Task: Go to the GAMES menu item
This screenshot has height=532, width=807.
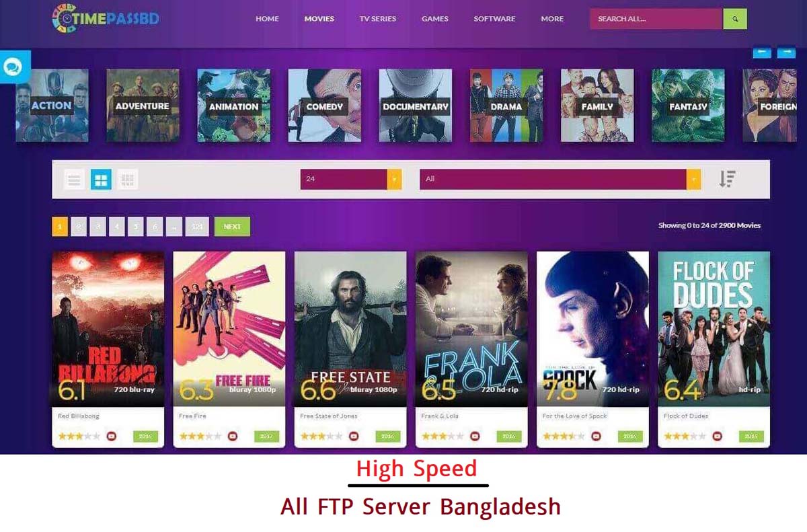Action: pyautogui.click(x=435, y=19)
